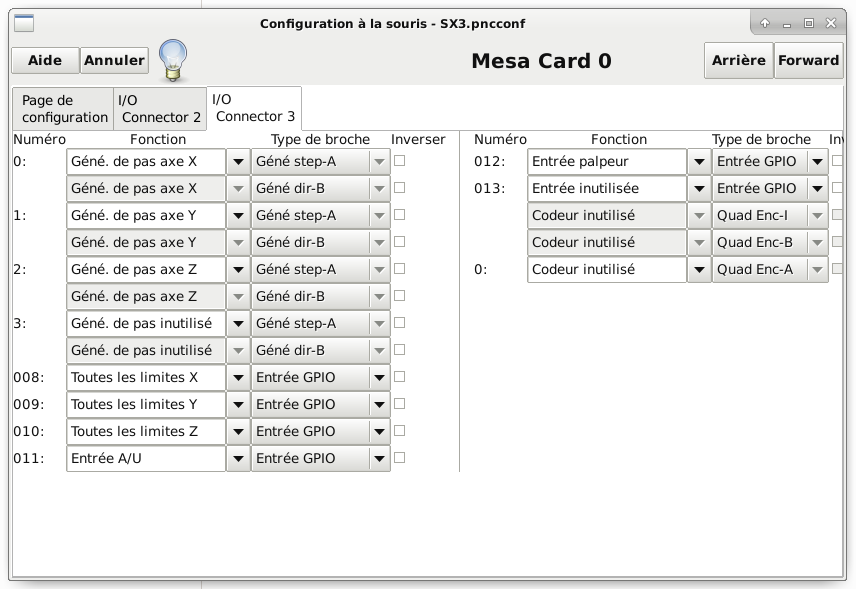Maximize the Configuration à la souris window
Image resolution: width=856 pixels, height=589 pixels.
[809, 23]
